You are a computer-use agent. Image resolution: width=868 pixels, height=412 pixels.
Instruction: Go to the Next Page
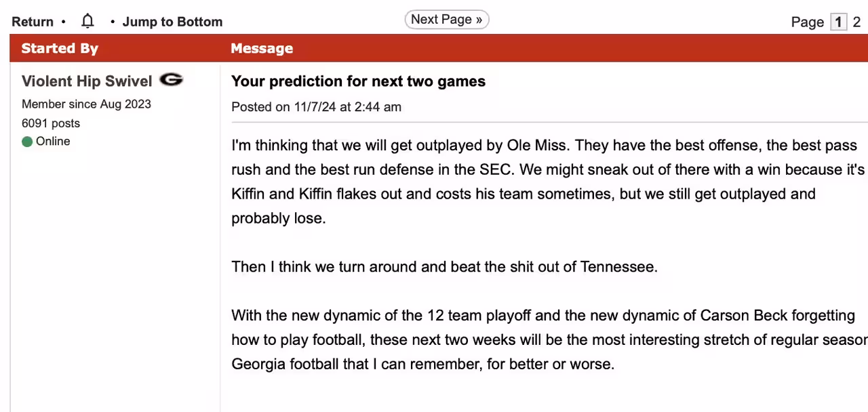pyautogui.click(x=446, y=20)
